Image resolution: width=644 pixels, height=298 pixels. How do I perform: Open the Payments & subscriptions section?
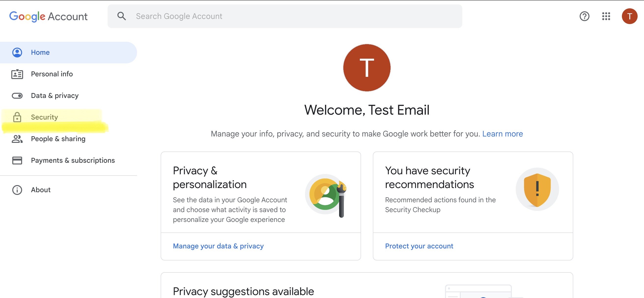[x=73, y=160]
